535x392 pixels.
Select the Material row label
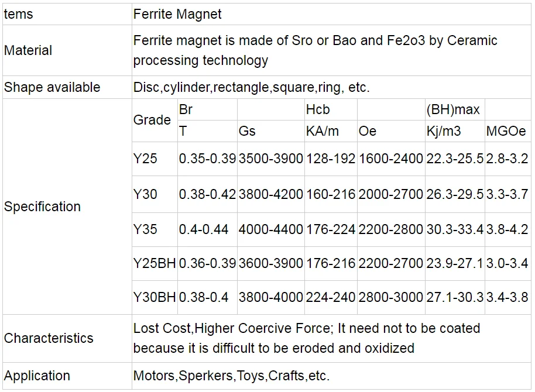coord(28,50)
